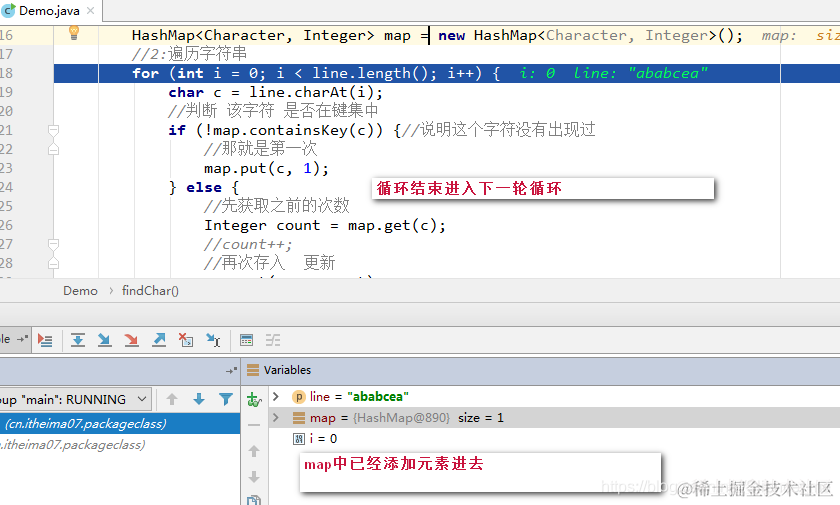
Task: Select the highlighted cn.itheima07.packageclass stack frame
Action: 120,424
